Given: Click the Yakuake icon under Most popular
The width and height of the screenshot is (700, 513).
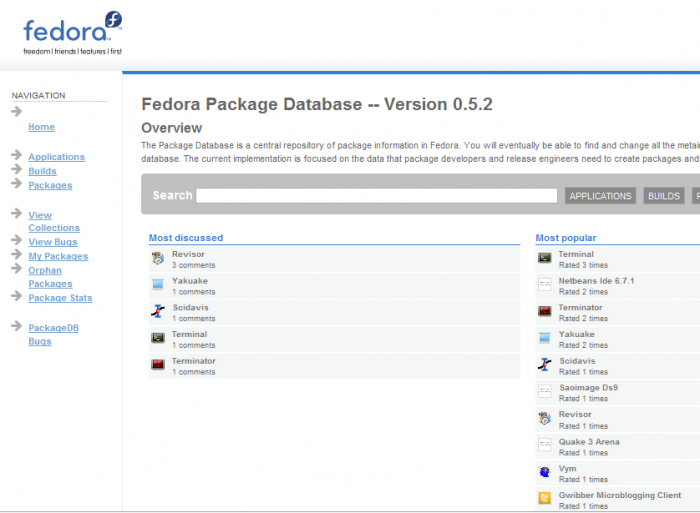Looking at the screenshot, I should 544,338.
